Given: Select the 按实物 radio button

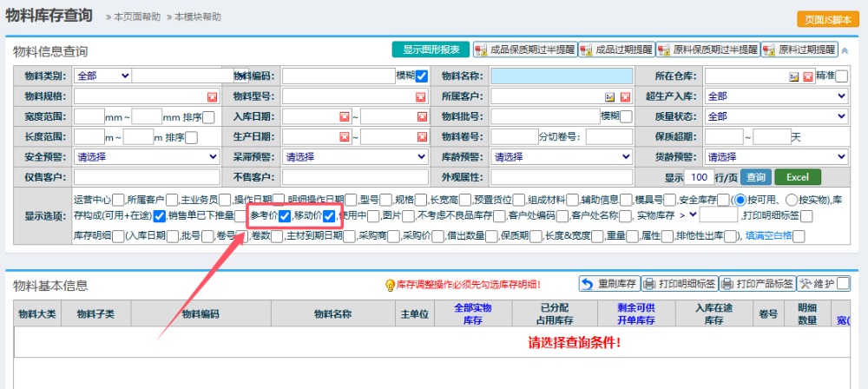Looking at the screenshot, I should pyautogui.click(x=791, y=199).
